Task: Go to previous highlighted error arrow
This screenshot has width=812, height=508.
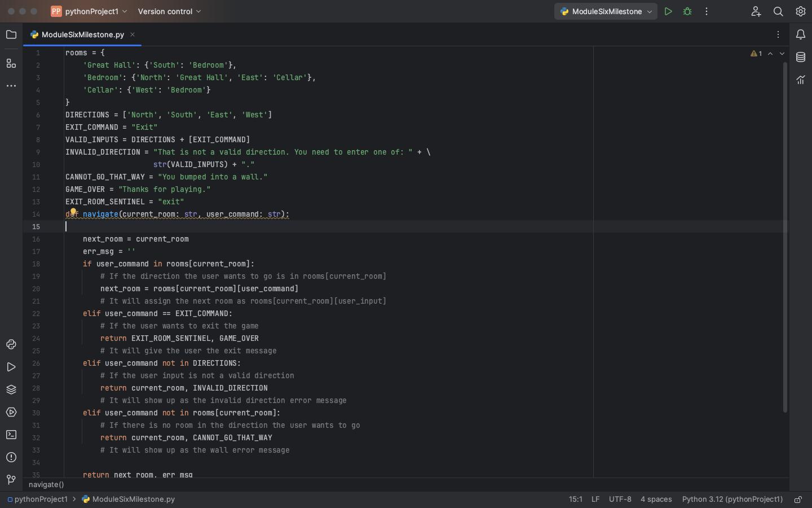Action: click(770, 54)
